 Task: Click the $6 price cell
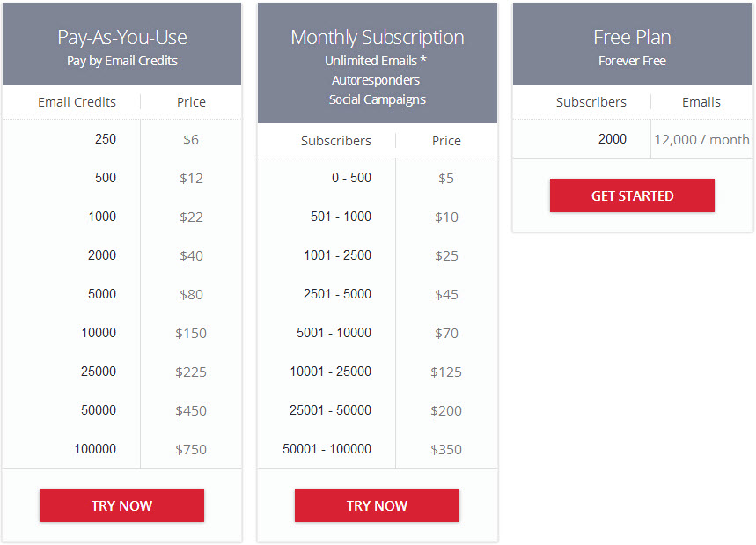191,138
